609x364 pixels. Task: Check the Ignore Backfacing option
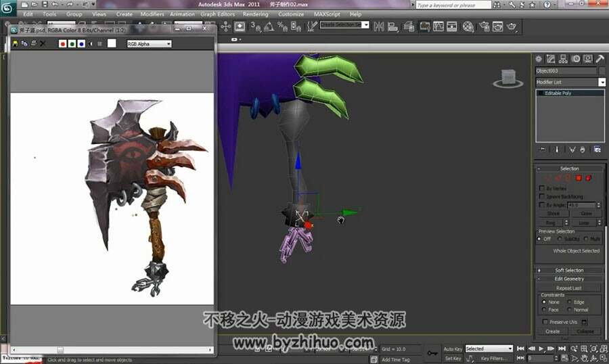pos(542,196)
